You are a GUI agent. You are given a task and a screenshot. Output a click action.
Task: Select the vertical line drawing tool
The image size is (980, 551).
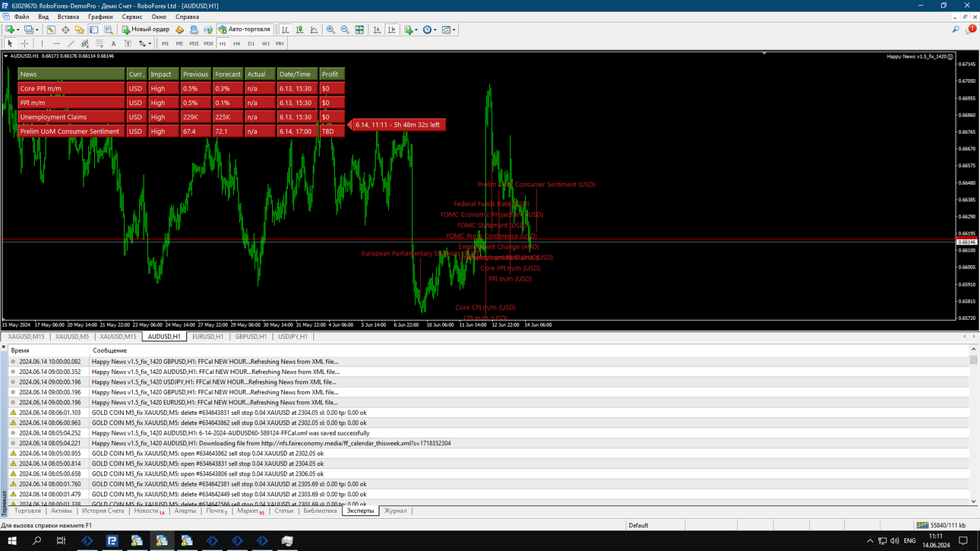pyautogui.click(x=42, y=43)
